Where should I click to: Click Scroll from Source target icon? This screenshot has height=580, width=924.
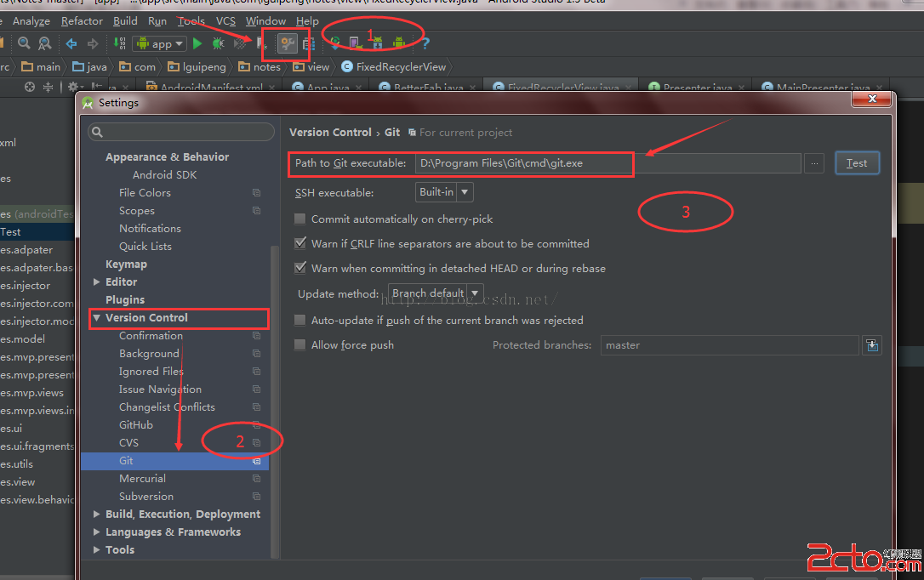[x=30, y=87]
